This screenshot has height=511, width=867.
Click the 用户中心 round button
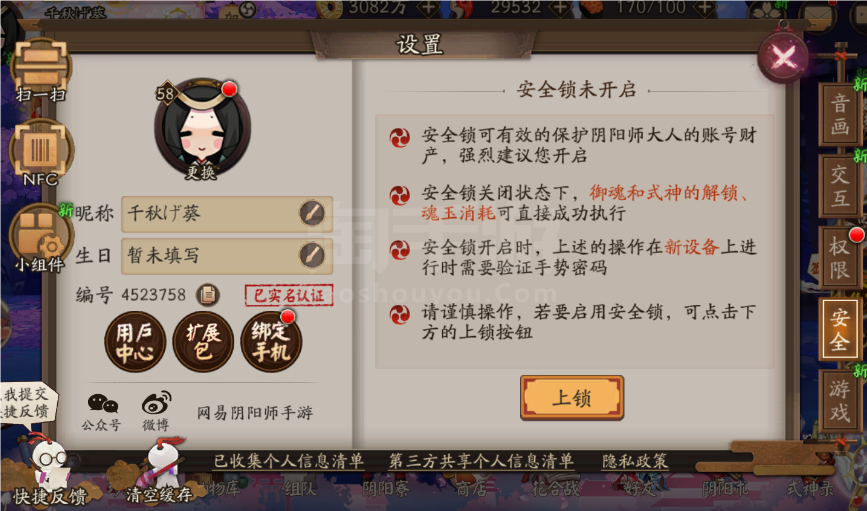pos(135,342)
